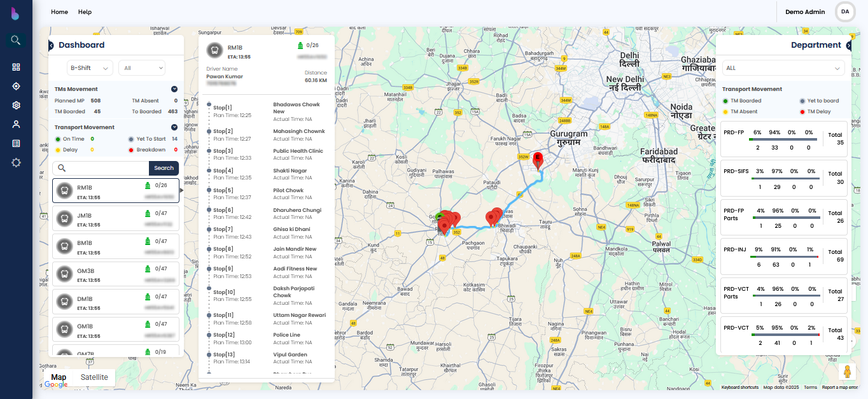Image resolution: width=868 pixels, height=399 pixels.
Task: Click the search icon in the left sidebar
Action: [16, 40]
